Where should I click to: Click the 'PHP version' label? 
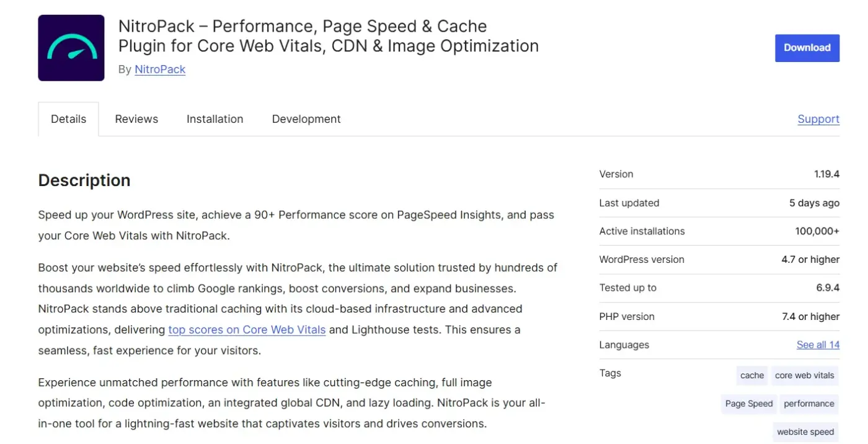point(627,316)
